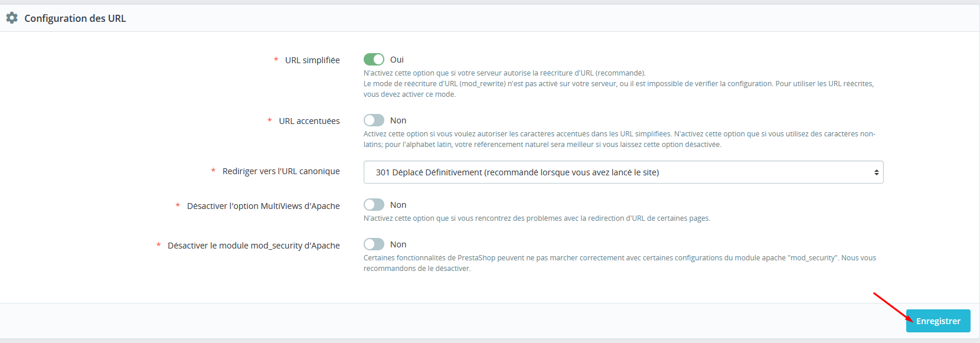Save settings with the Enregistrer button
Screen dimensions: 980x343
[x=938, y=321]
